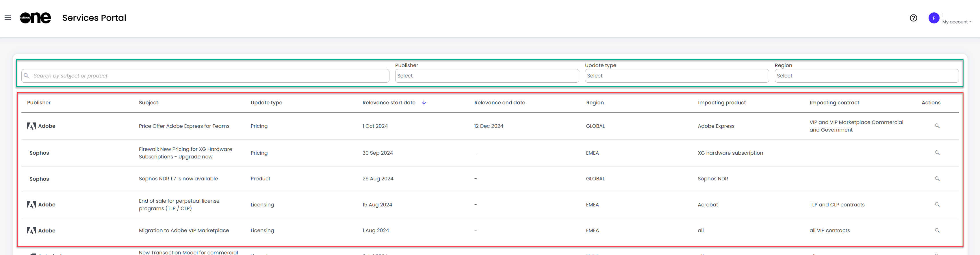The image size is (980, 255).
Task: View details of XG Hardware Subscriptions row
Action: [937, 153]
